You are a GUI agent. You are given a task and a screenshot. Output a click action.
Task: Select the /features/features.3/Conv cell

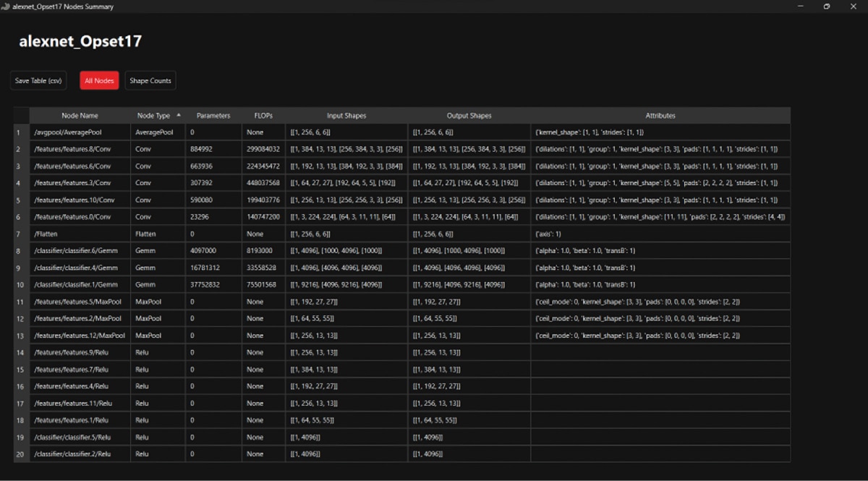point(80,183)
